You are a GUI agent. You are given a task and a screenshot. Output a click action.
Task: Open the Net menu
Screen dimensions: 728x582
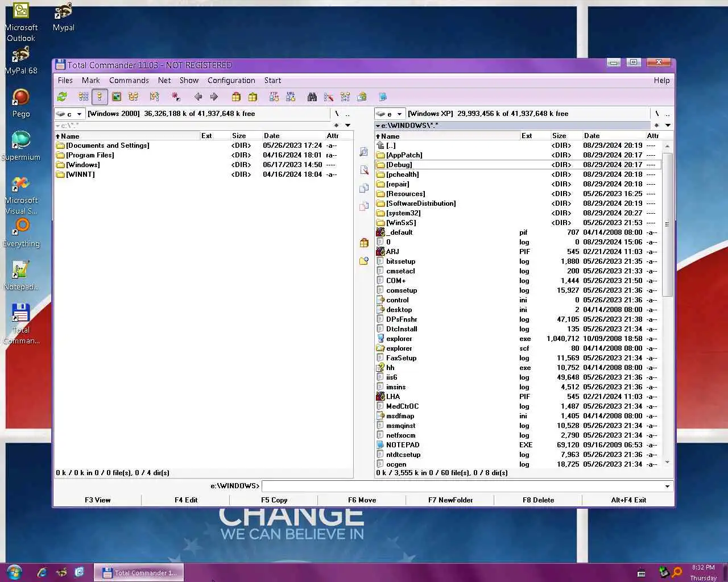(164, 80)
